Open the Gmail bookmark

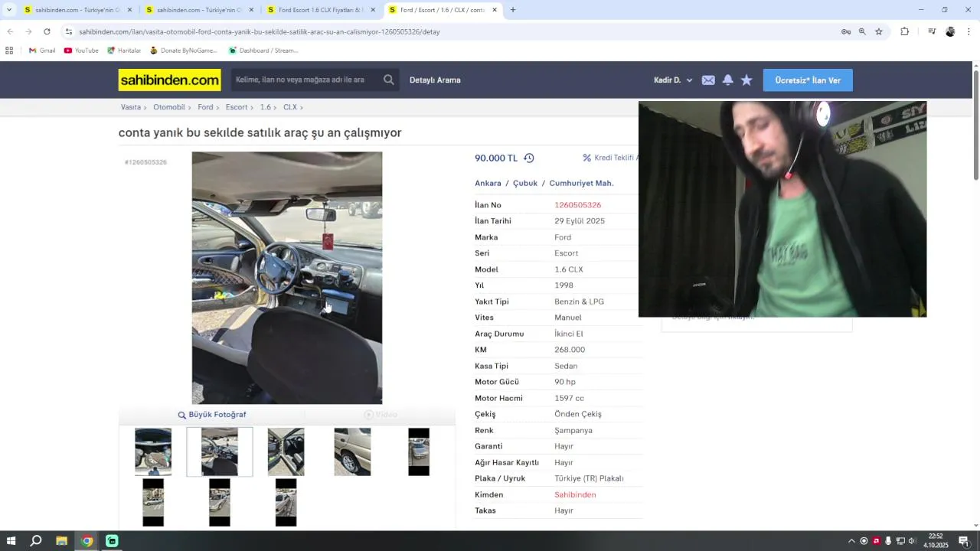point(42,51)
